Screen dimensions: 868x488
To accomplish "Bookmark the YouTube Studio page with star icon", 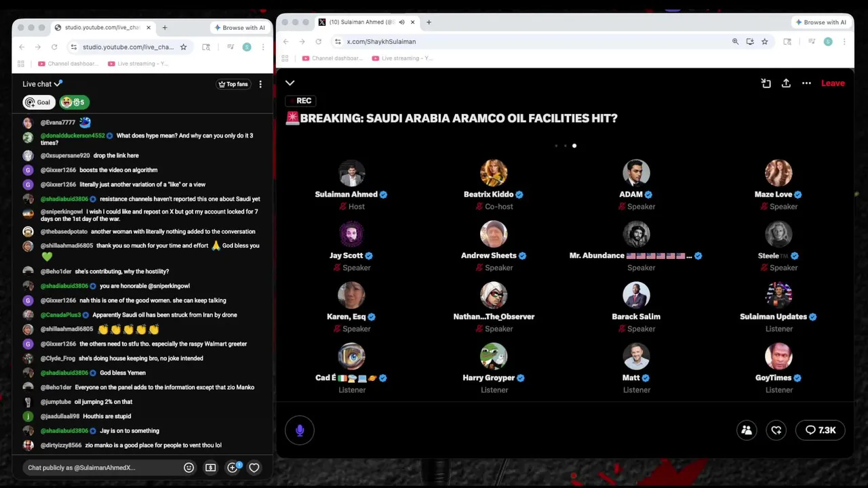I will click(183, 47).
